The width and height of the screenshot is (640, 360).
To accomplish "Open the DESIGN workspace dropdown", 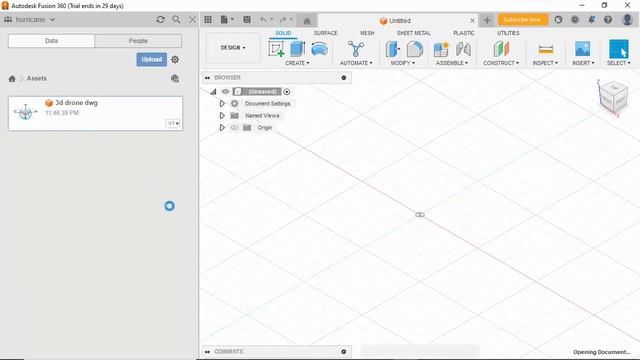I will pos(233,48).
